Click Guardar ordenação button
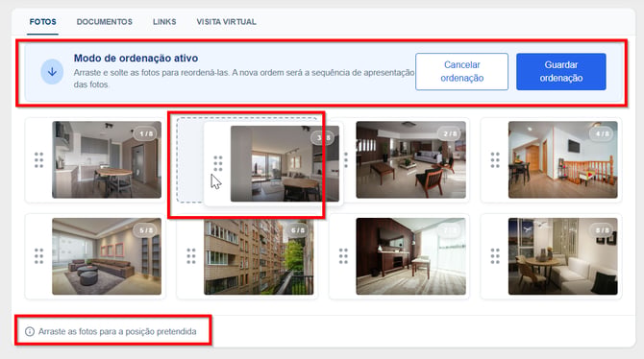This screenshot has width=644, height=359. pyautogui.click(x=561, y=71)
